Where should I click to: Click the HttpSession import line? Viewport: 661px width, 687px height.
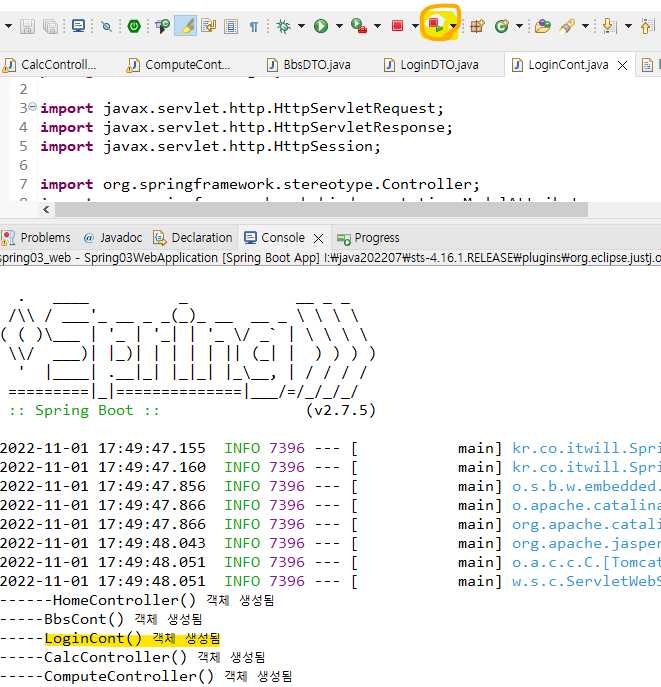click(x=210, y=146)
